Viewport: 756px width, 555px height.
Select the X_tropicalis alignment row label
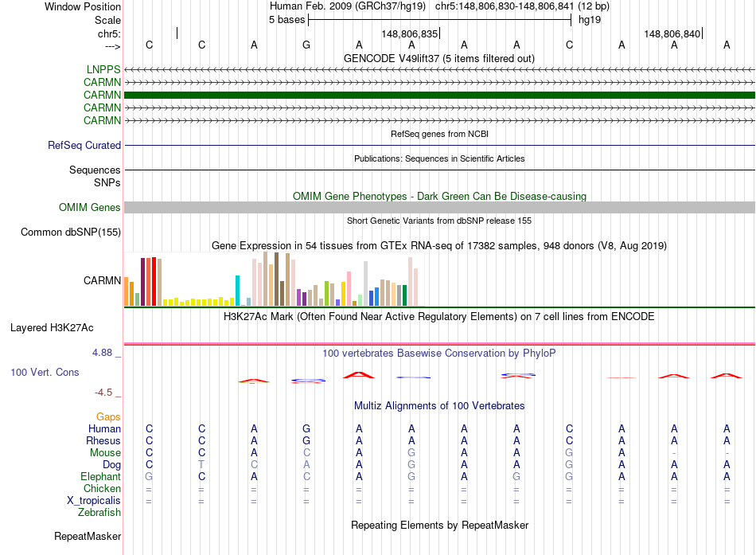click(x=94, y=501)
